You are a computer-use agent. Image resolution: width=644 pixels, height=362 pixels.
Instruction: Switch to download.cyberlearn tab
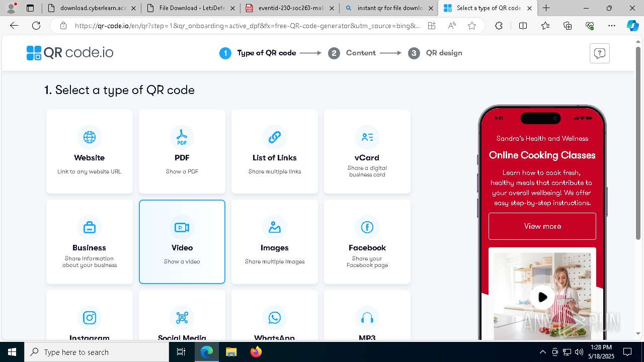coord(92,8)
